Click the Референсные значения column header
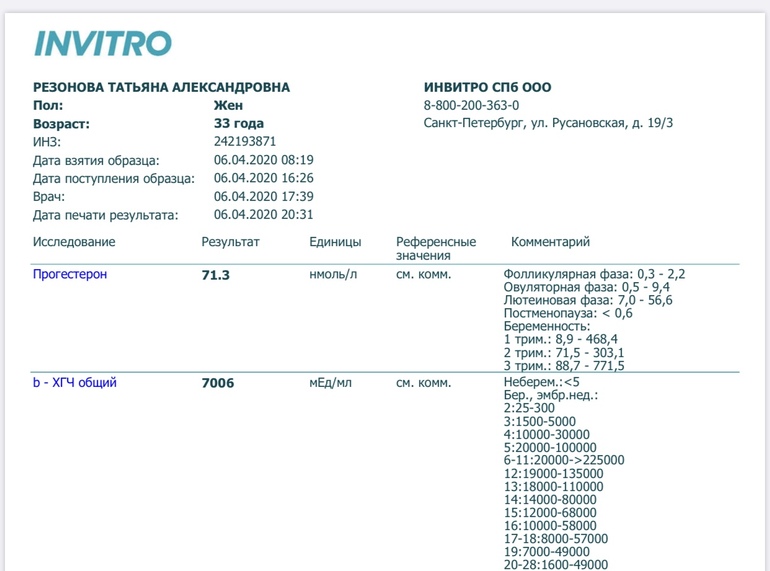This screenshot has width=770, height=571. coord(436,249)
